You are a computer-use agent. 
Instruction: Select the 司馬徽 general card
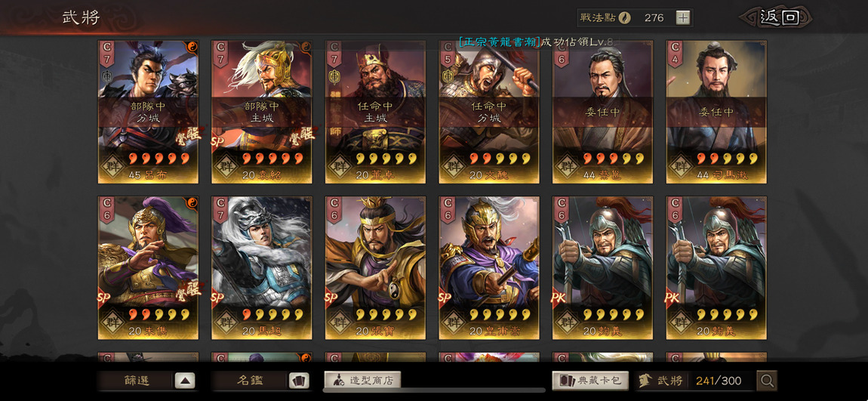[716, 112]
